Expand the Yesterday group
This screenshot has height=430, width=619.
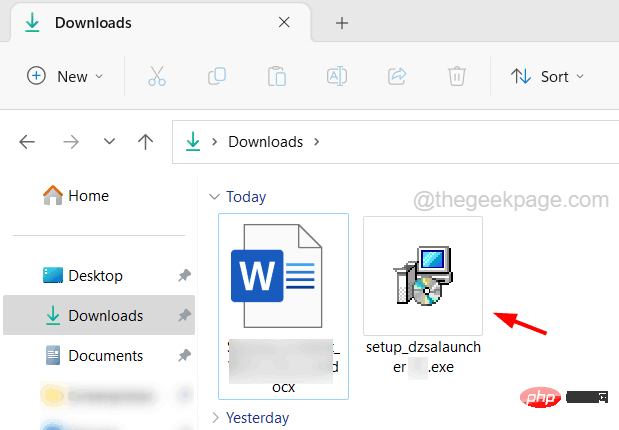tap(216, 417)
